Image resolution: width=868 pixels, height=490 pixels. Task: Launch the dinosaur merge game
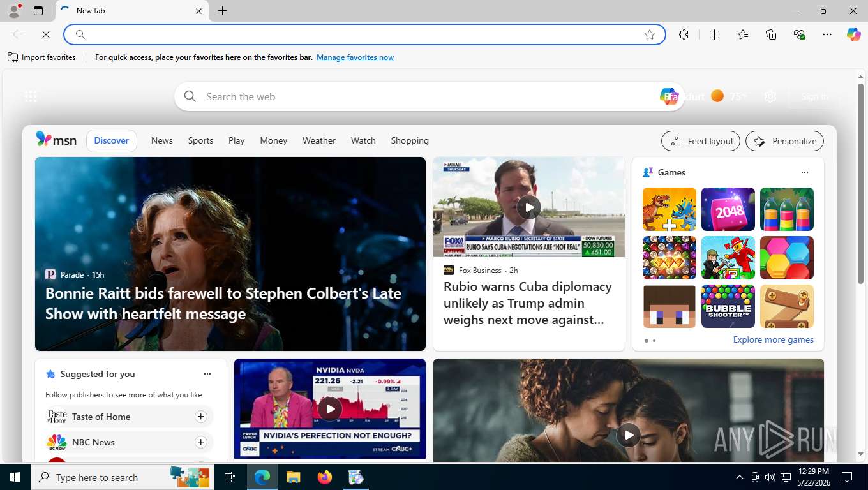(x=670, y=209)
